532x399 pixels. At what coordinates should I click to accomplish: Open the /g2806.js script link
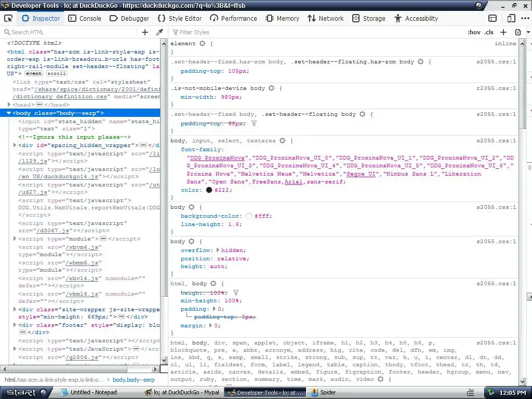[82, 357]
